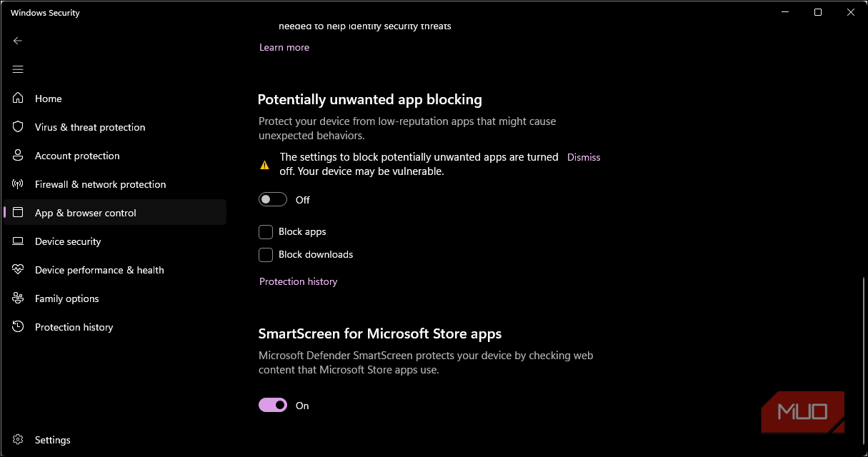Open the Protection history clock icon in sidebar

(x=19, y=327)
